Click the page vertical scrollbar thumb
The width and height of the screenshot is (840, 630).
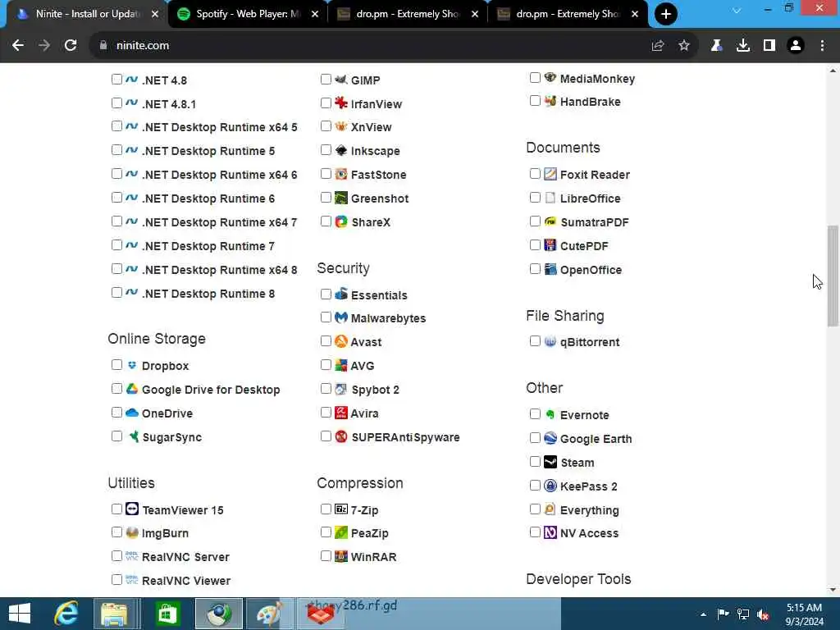833,276
